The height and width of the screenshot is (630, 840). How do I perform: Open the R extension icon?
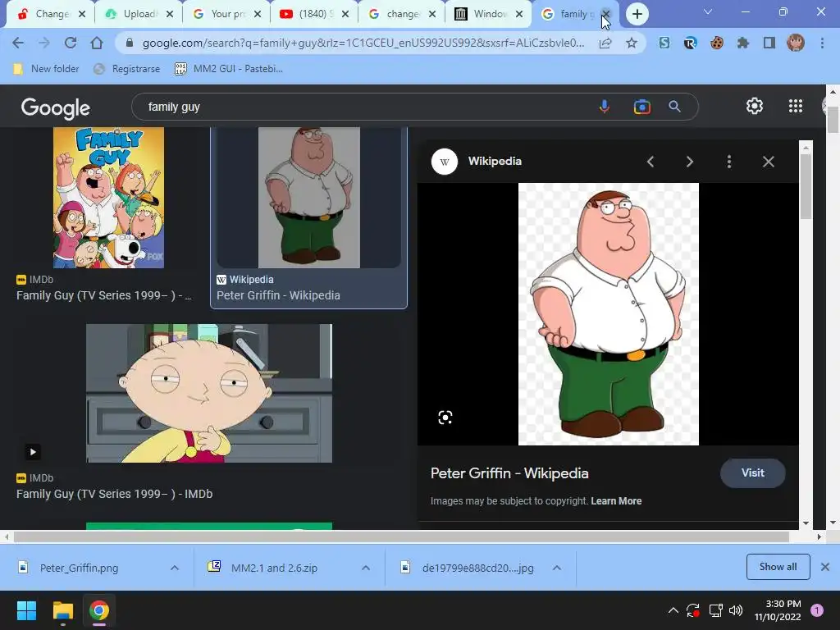coord(691,43)
